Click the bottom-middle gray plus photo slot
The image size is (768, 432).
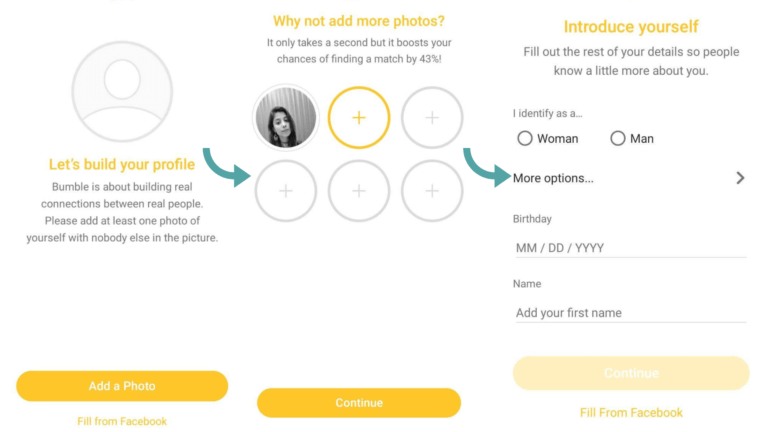(359, 190)
